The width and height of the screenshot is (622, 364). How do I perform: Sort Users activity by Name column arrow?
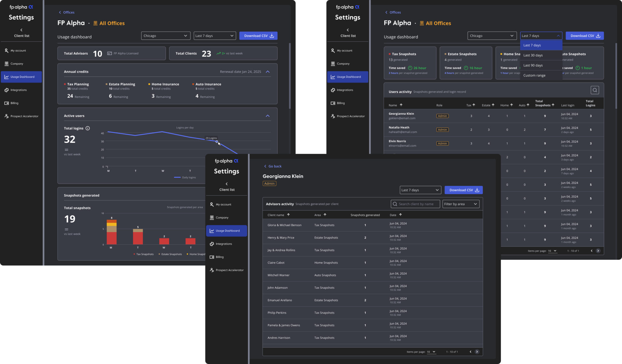(x=401, y=105)
